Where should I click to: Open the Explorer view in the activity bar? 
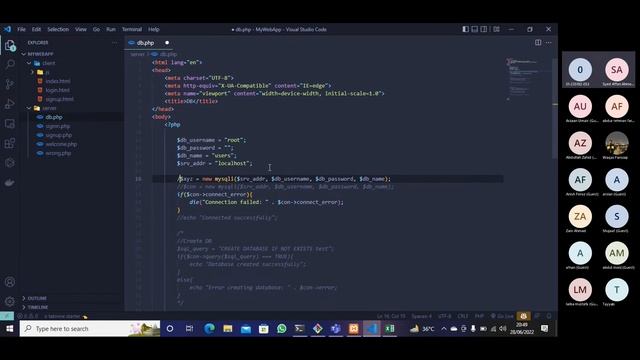click(10, 45)
